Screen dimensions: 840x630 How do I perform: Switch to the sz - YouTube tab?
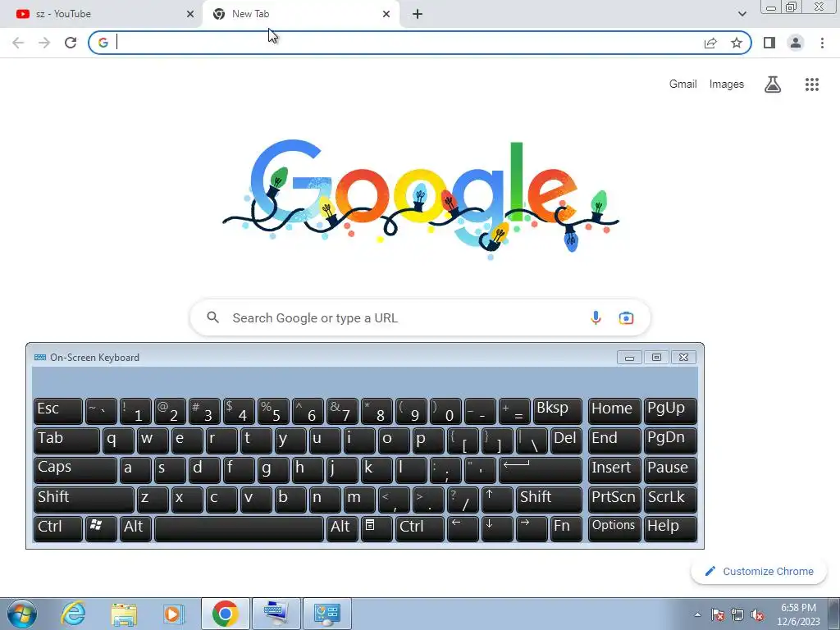tap(99, 14)
